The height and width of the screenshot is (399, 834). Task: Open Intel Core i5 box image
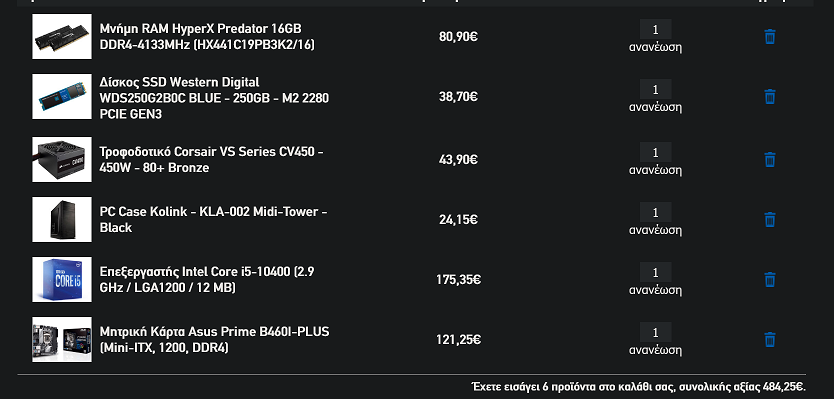[62, 279]
